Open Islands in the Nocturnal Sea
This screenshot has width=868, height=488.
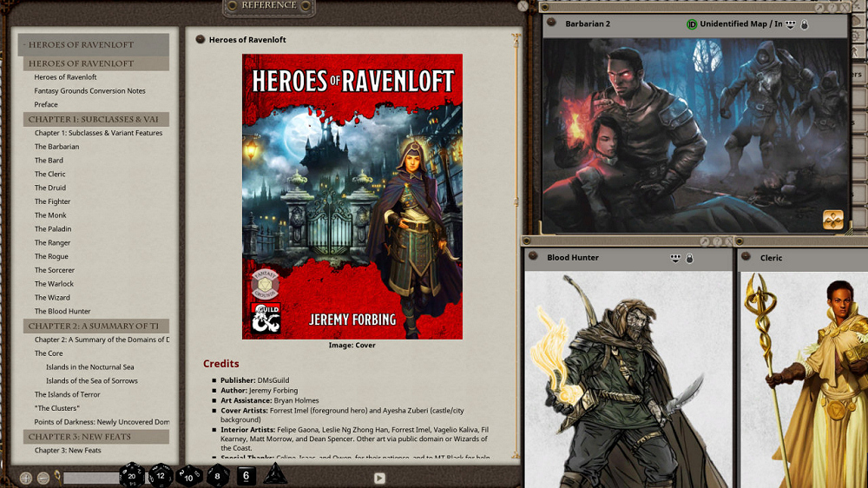coord(89,367)
